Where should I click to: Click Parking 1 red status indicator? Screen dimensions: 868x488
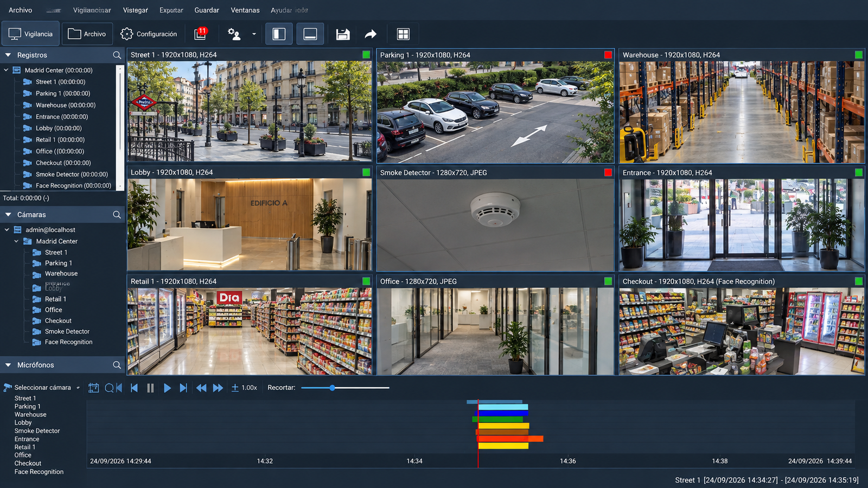click(608, 55)
